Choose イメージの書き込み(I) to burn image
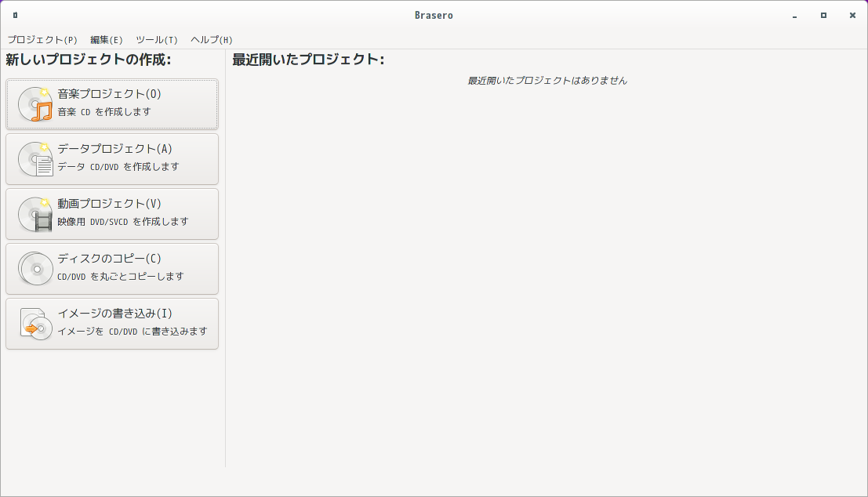 (112, 323)
